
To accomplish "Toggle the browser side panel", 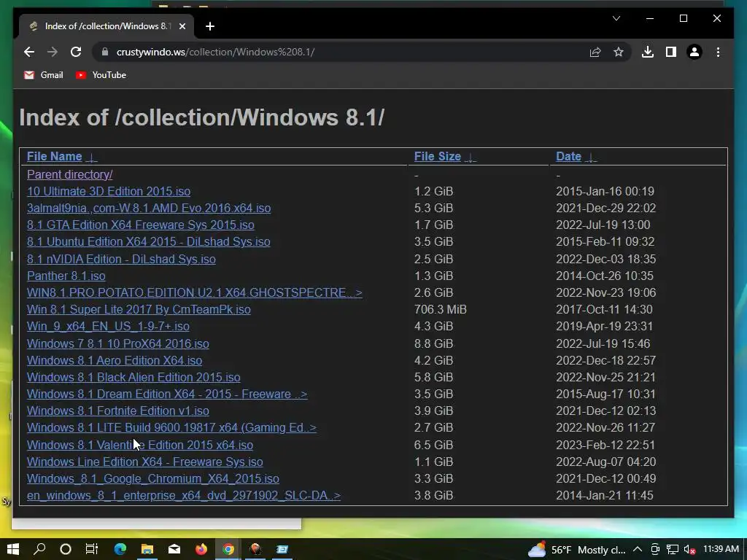I will coord(671,52).
